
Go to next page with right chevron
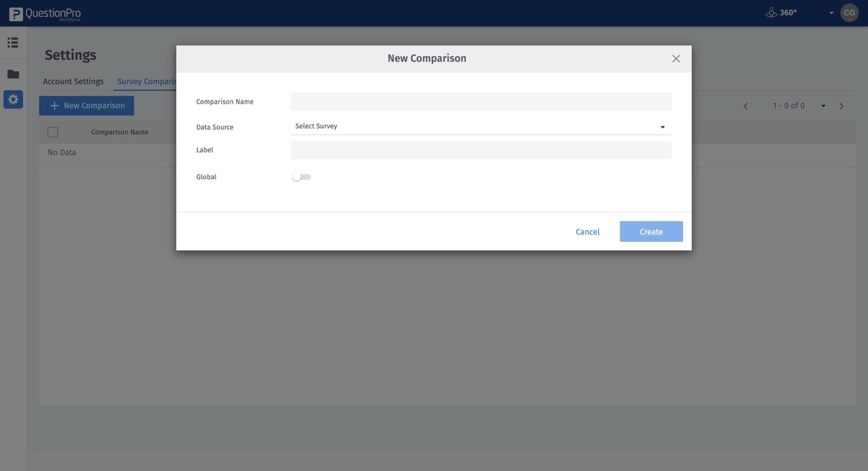(x=842, y=106)
